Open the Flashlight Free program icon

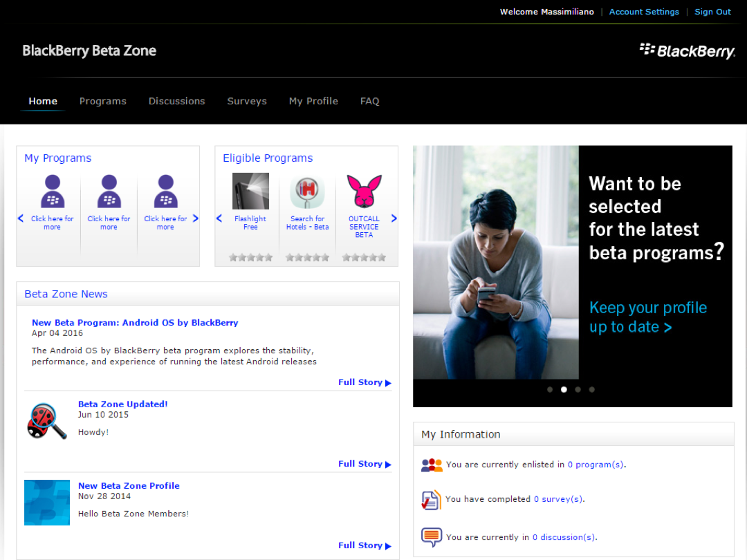[x=250, y=191]
